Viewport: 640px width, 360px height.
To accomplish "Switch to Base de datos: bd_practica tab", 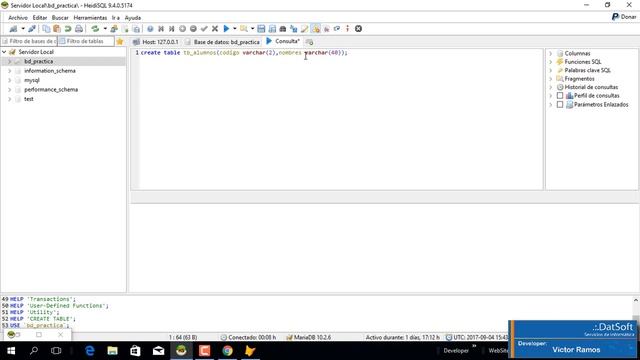I will click(x=222, y=42).
